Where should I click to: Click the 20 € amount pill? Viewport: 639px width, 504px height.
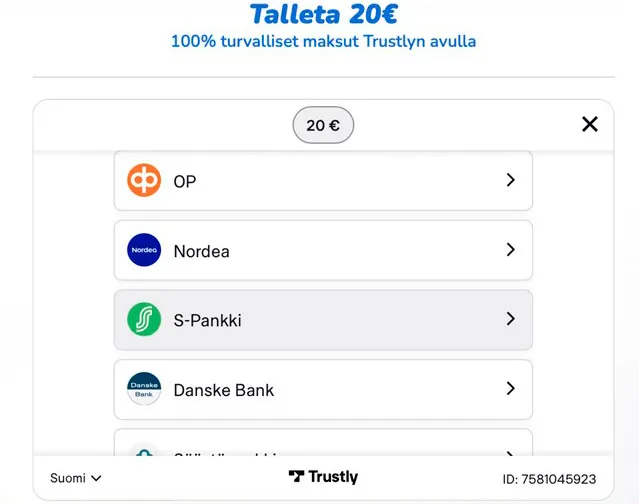[x=323, y=125]
